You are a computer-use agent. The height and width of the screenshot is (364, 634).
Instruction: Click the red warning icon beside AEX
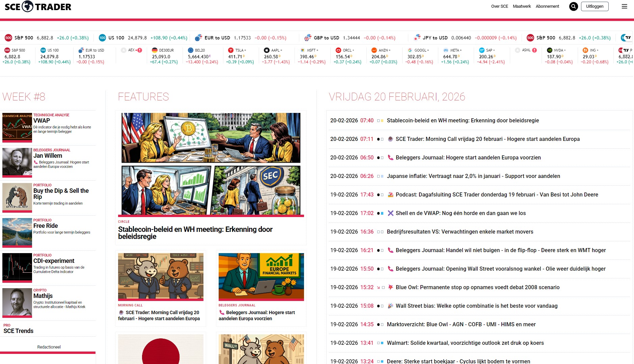pyautogui.click(x=140, y=50)
